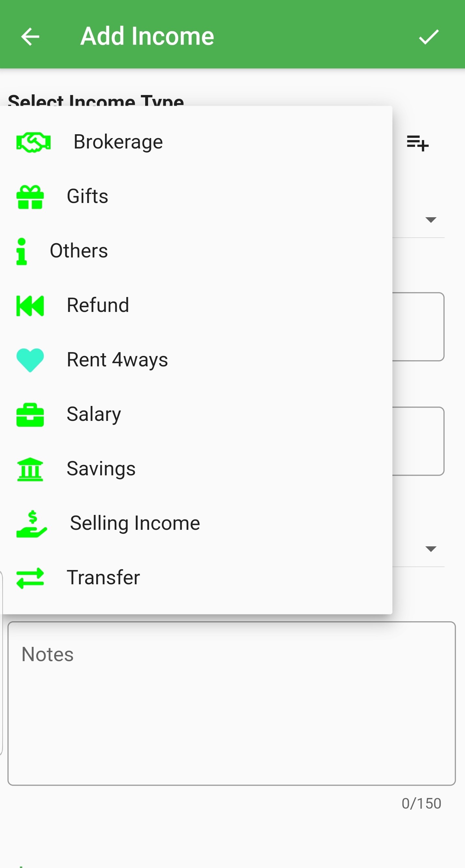
Task: Choose Selling Income option
Action: point(135,523)
